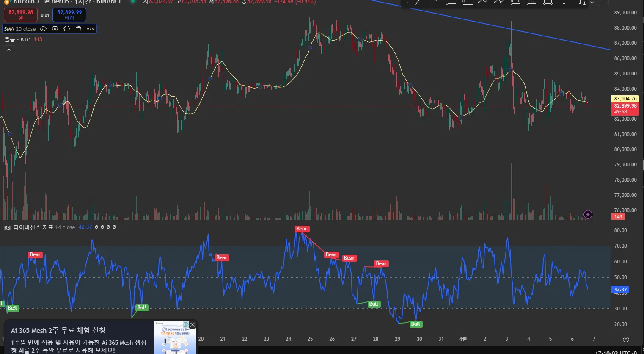Click the current price label 82,899.98
This screenshot has height=354, width=644.
point(625,106)
